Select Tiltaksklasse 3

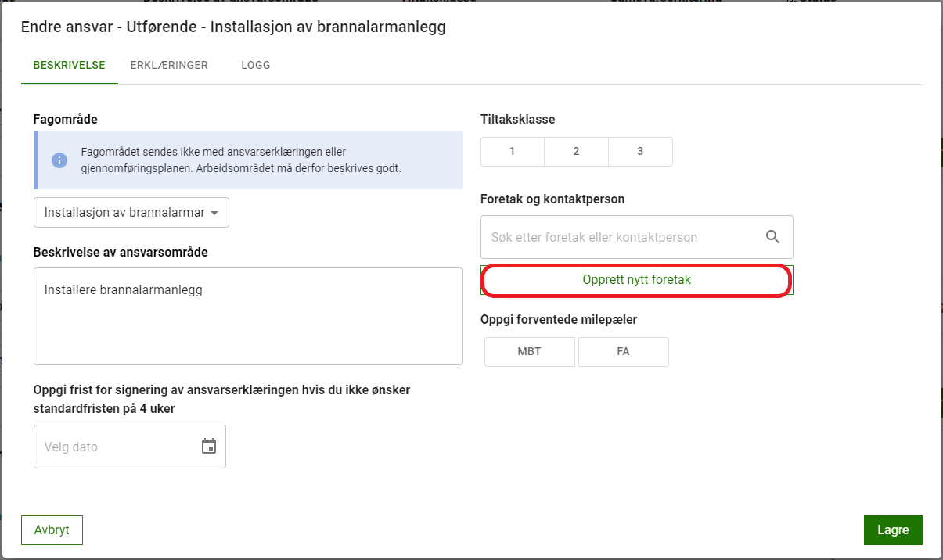coord(640,152)
